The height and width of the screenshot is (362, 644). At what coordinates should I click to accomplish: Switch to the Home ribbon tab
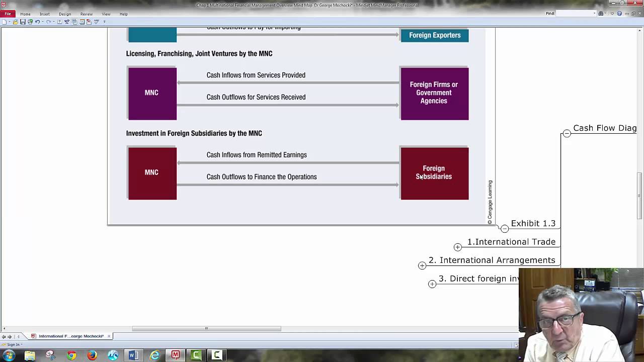tap(25, 14)
